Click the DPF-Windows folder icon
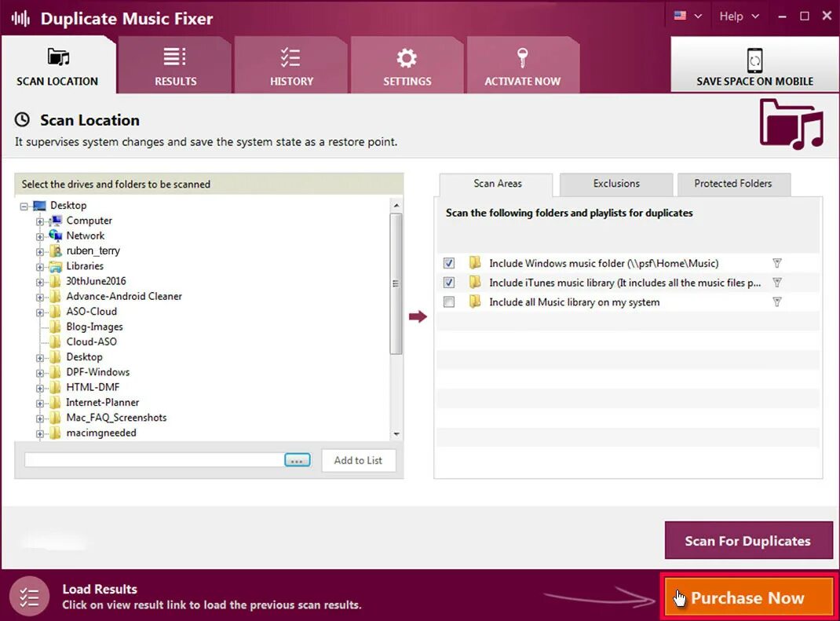840x621 pixels. coord(55,372)
